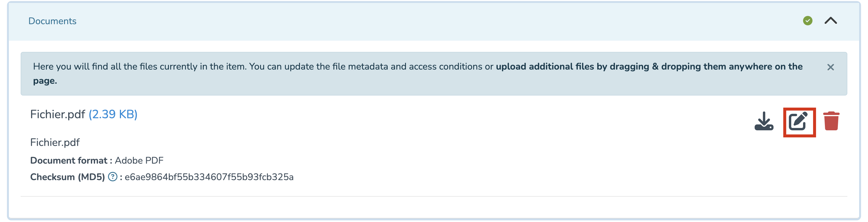The height and width of the screenshot is (222, 868).
Task: Dismiss the info message with the X
Action: click(x=831, y=67)
